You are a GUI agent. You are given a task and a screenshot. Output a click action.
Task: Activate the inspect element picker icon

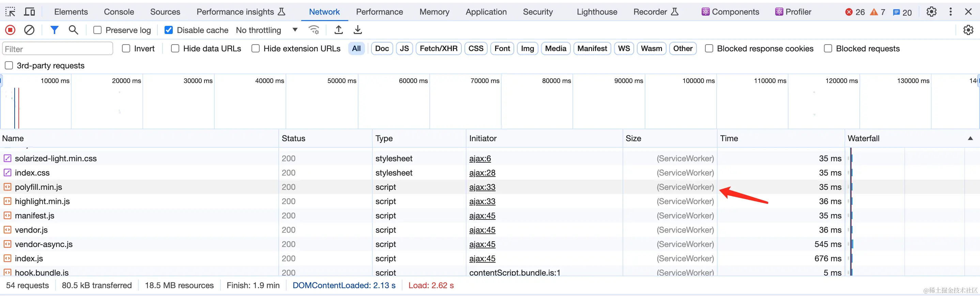(x=10, y=12)
